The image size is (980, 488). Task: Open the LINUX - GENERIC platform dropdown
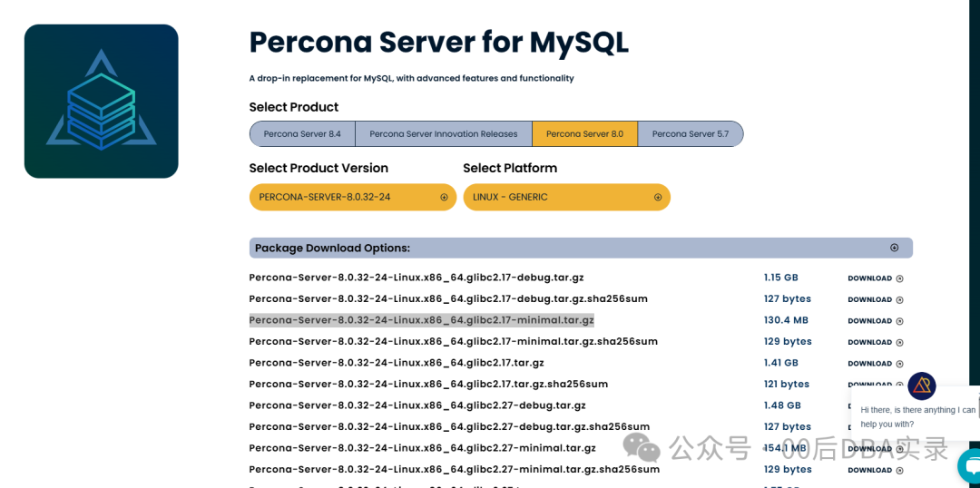(x=566, y=197)
